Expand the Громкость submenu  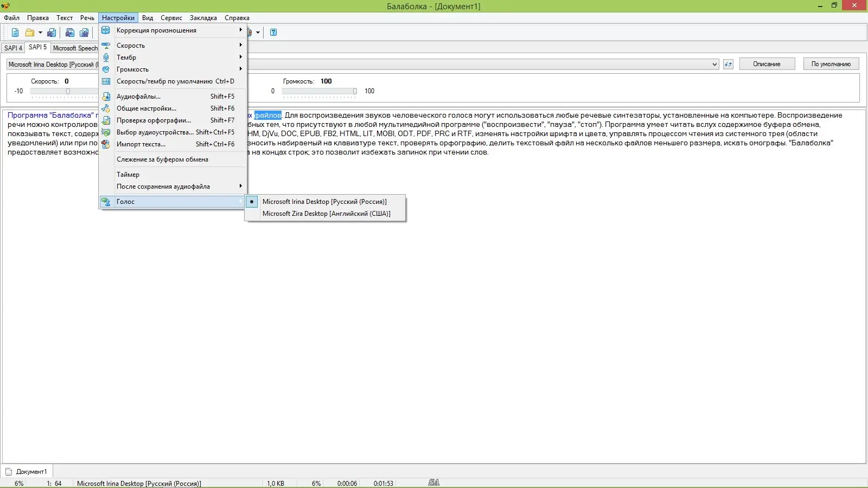click(x=240, y=69)
